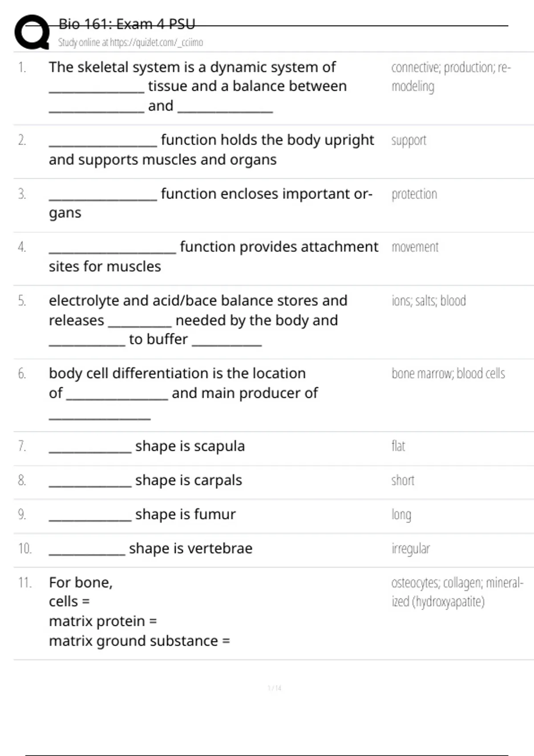Select the answer 'support'

(x=409, y=141)
